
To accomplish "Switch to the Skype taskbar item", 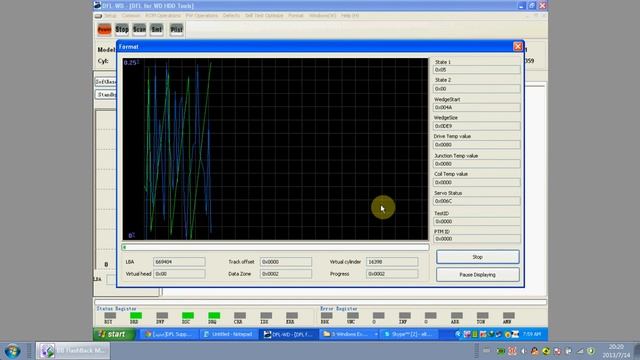I will tap(409, 334).
